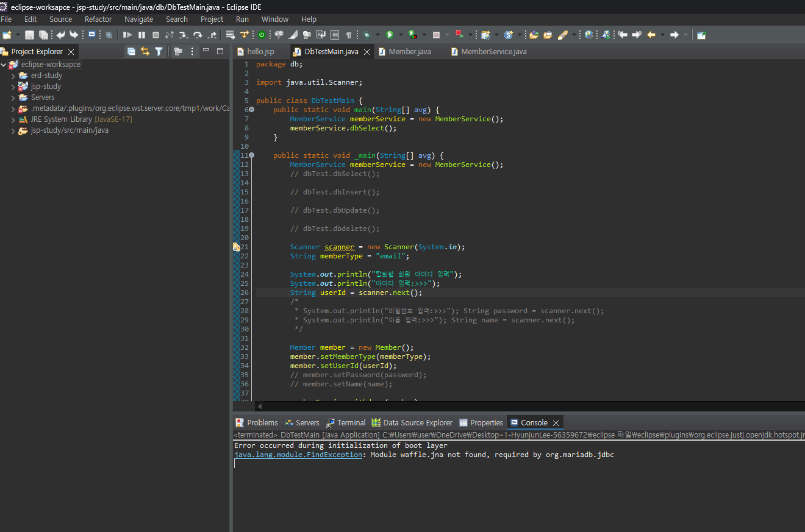This screenshot has width=805, height=532.
Task: Click the Open Type icon
Action: coord(534,35)
